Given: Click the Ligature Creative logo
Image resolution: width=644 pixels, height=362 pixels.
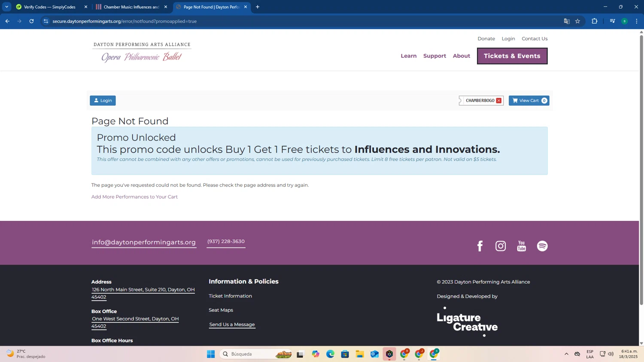Looking at the screenshot, I should click(467, 322).
